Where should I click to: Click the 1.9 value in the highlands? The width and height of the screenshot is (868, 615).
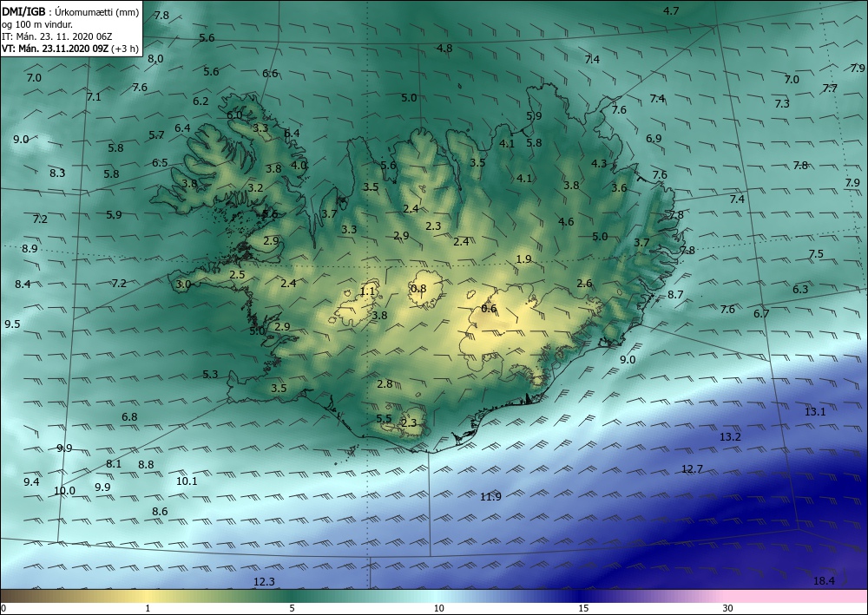(523, 259)
